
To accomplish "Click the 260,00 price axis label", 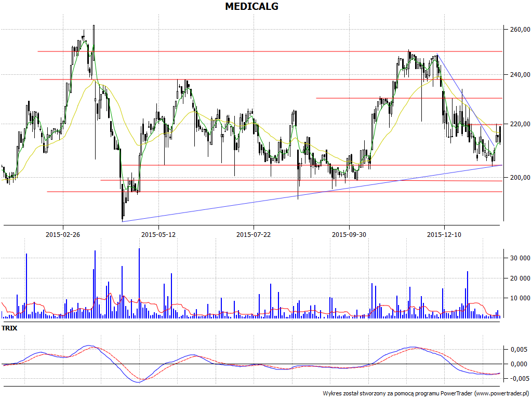I will click(520, 30).
